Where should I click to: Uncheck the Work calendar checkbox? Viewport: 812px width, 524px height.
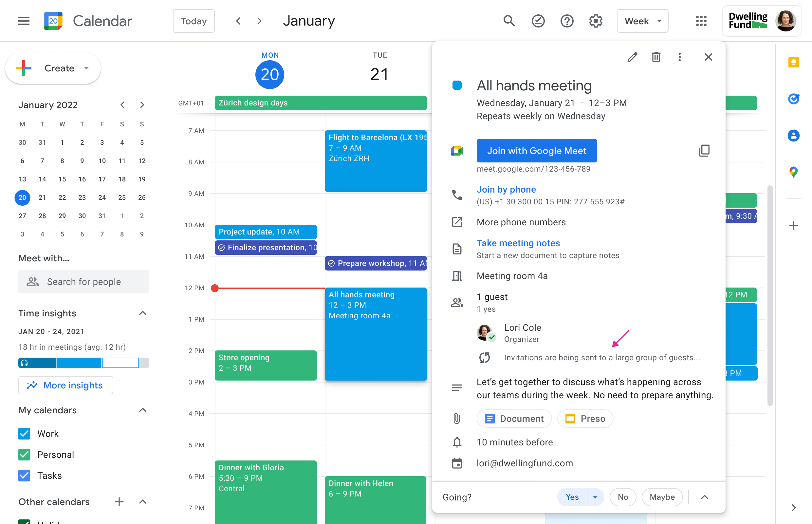(x=24, y=434)
